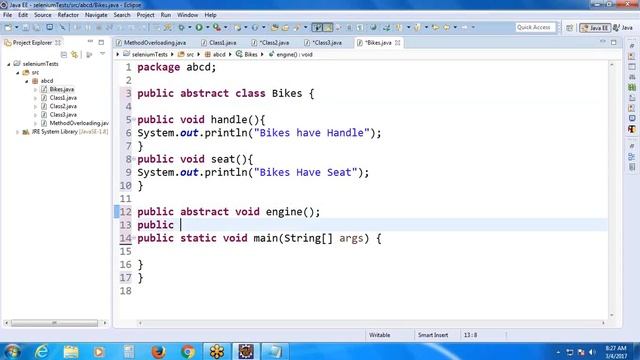Viewport: 640px width, 360px height.
Task: Click the Project Explorer horizontal scrollbar
Action: [54, 323]
